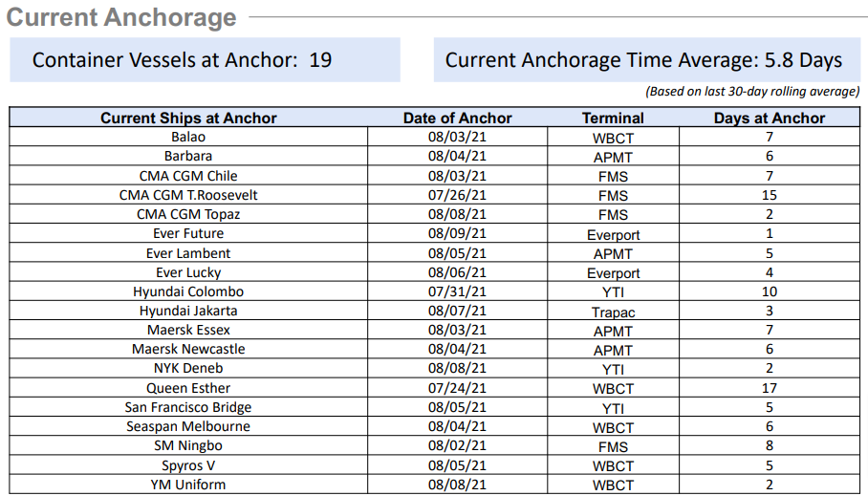
Task: Select the Seaspan Melbourne ship name
Action: click(188, 426)
